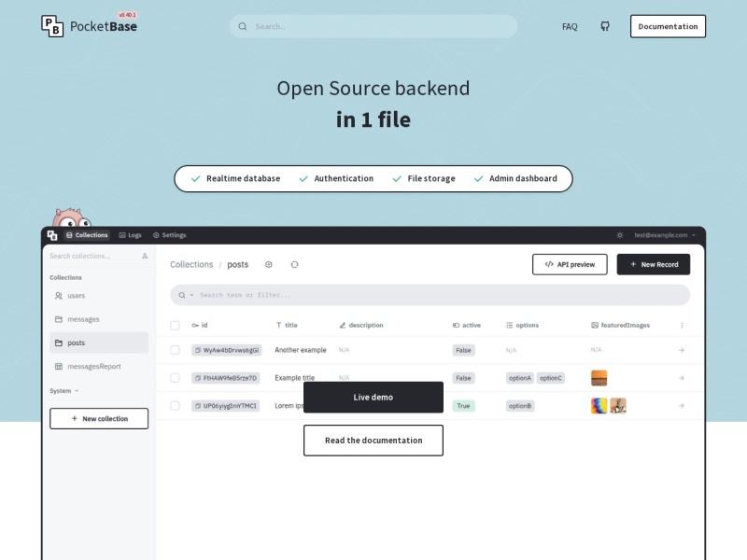Click Read the documentation button
747x560 pixels.
(x=373, y=441)
